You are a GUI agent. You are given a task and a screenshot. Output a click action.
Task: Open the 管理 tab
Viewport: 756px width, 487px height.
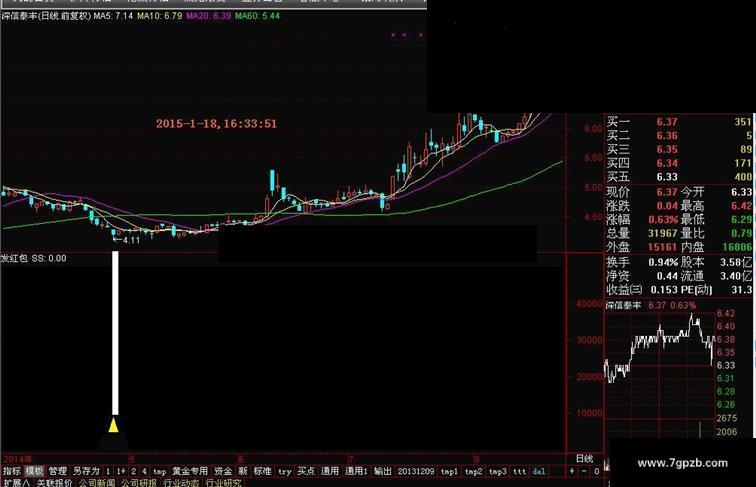point(57,471)
